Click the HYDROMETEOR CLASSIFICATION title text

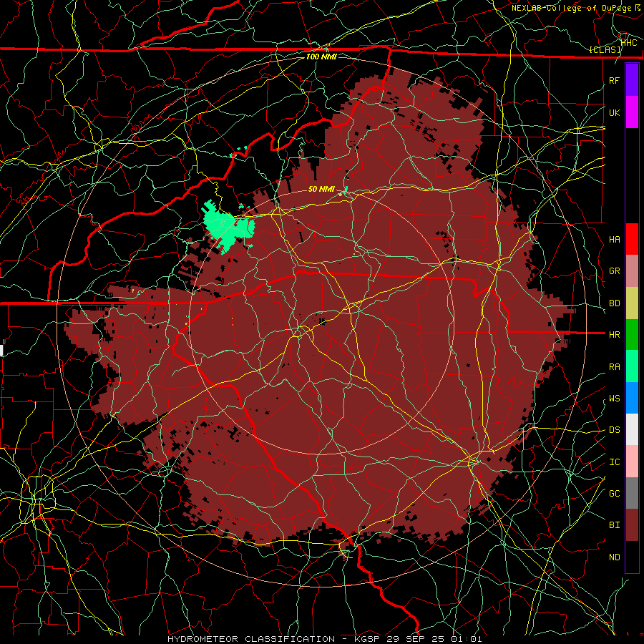pyautogui.click(x=251, y=639)
